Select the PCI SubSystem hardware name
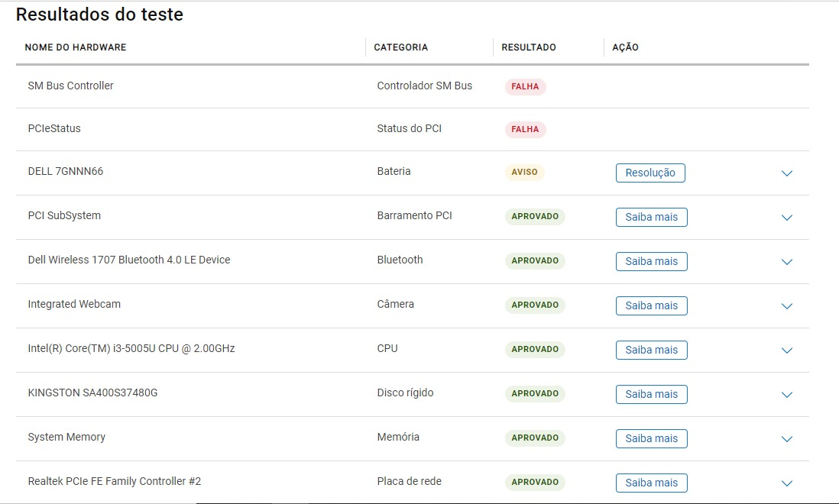 (64, 215)
